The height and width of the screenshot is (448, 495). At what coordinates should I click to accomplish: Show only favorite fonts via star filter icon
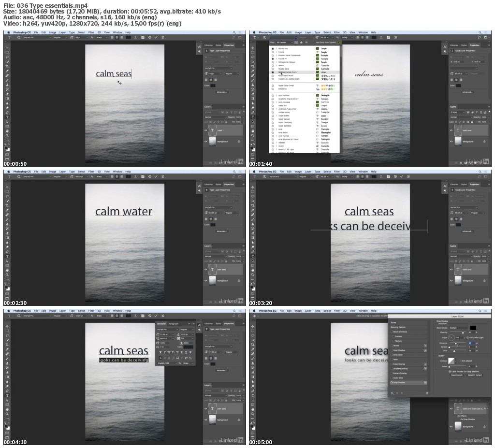(301, 43)
